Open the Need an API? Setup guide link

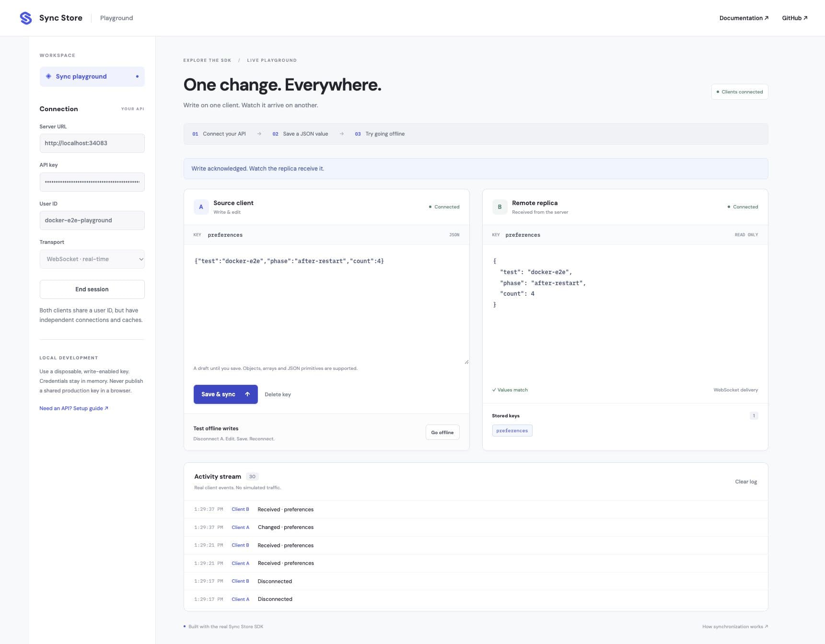click(74, 408)
